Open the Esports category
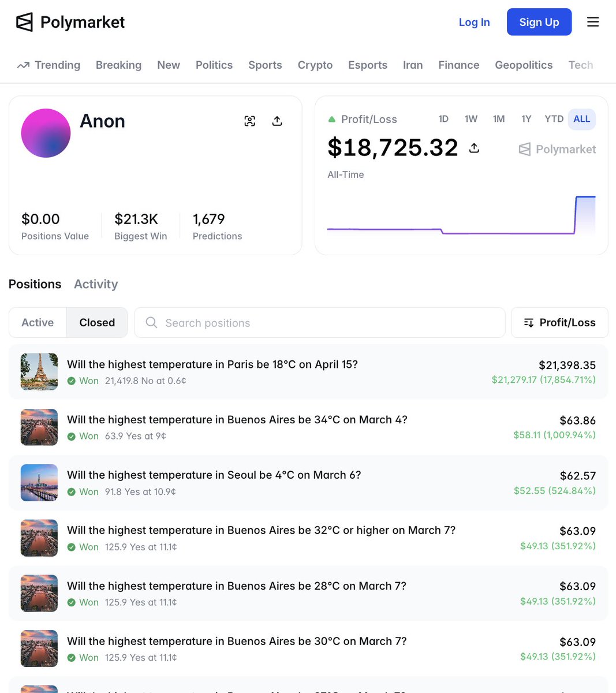 (368, 65)
